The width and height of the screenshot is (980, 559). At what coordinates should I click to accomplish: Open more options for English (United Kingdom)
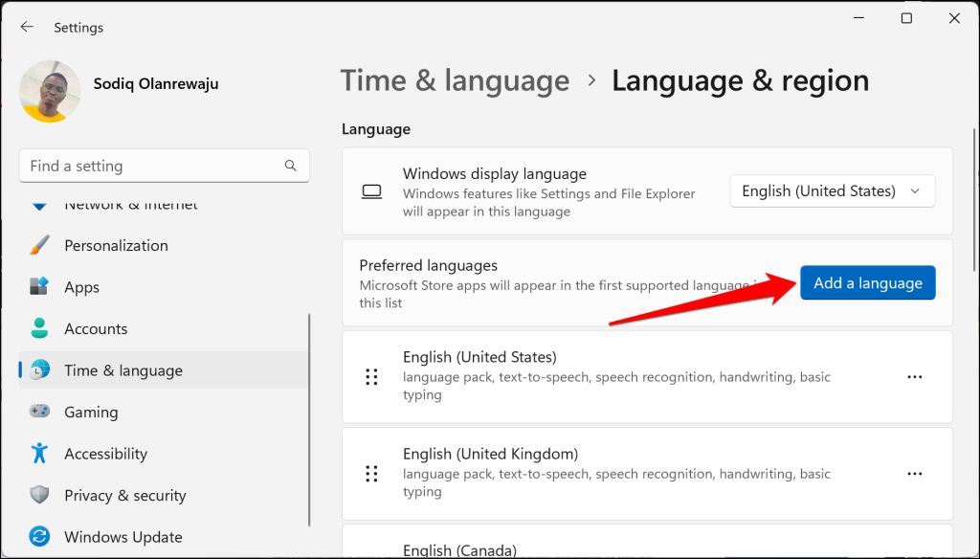[915, 474]
